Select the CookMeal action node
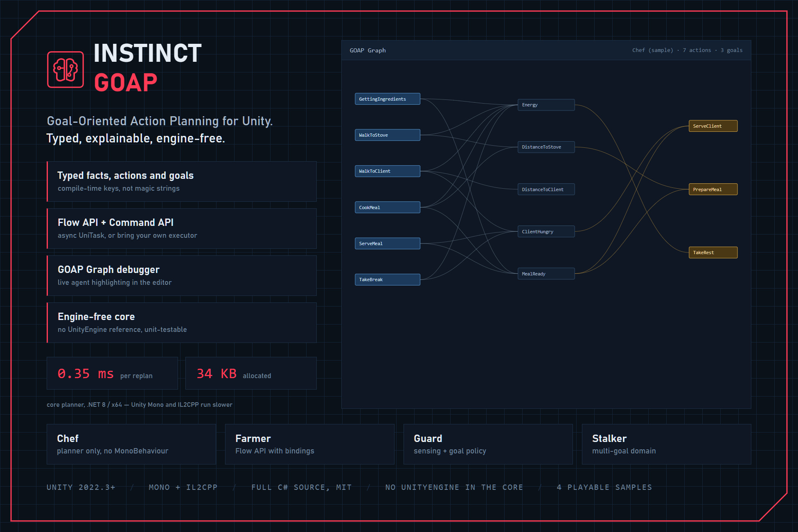Screen dimensions: 798x532 [x=387, y=207]
